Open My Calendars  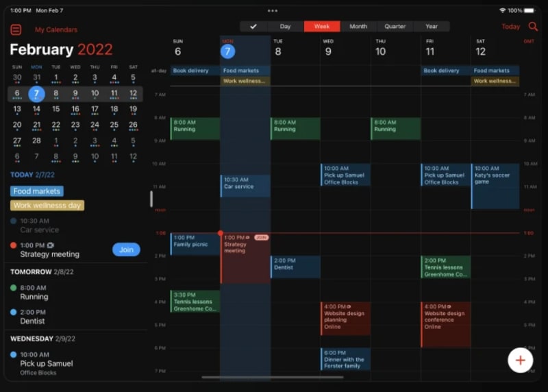56,29
